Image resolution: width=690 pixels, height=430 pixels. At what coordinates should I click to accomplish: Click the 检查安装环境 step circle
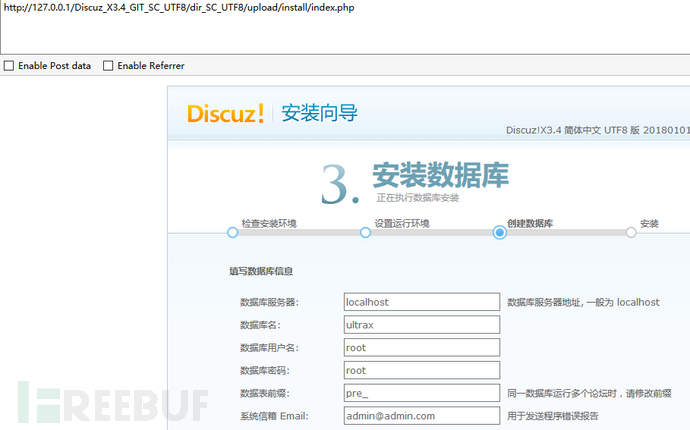point(232,232)
